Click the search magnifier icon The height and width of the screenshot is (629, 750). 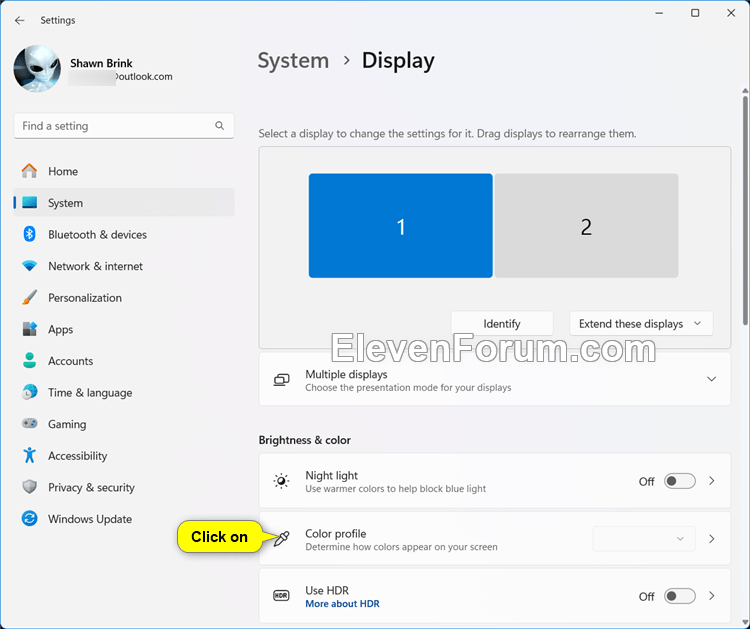pos(220,126)
